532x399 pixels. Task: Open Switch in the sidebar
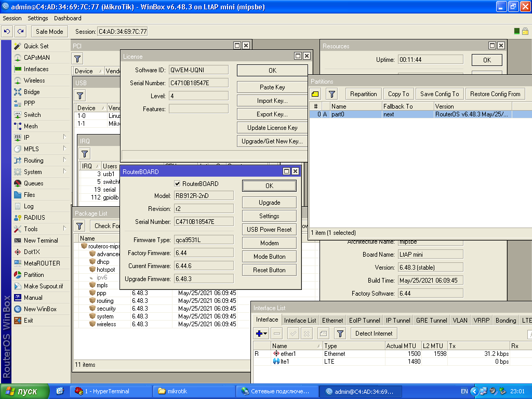point(32,115)
